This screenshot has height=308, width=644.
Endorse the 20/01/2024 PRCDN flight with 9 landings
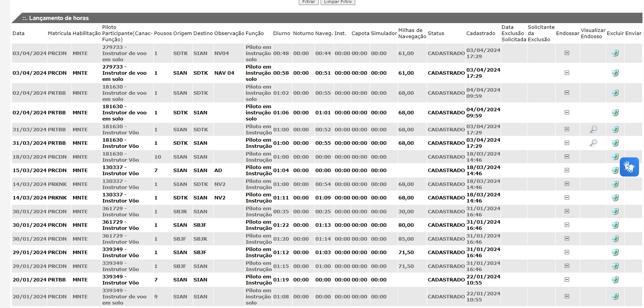click(x=567, y=296)
